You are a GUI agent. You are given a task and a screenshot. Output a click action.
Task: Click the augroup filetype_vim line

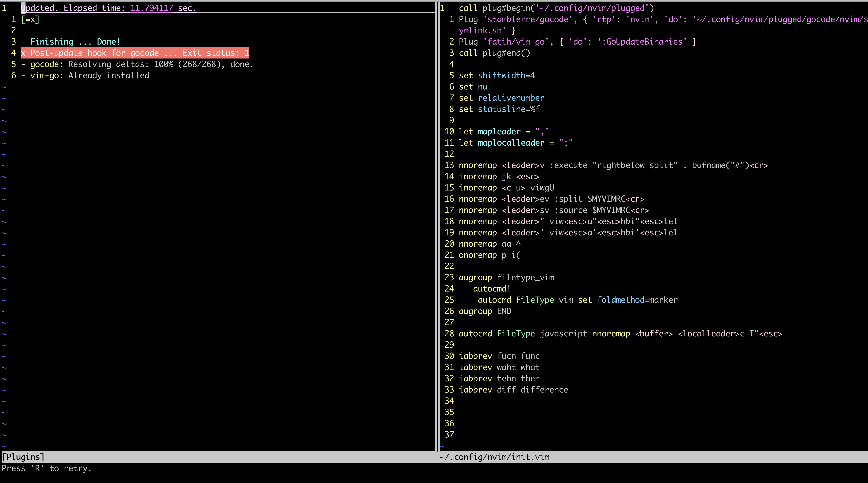pos(506,278)
